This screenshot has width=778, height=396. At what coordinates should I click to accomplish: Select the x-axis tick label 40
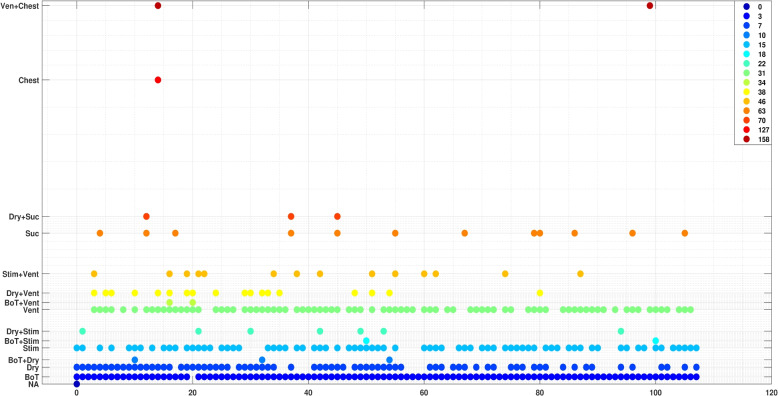click(x=308, y=392)
